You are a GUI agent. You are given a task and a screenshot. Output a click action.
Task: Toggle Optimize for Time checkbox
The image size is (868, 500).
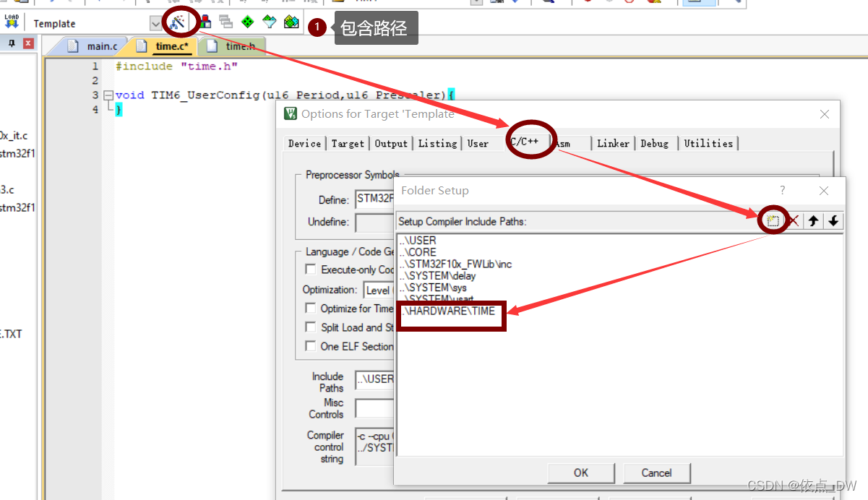coord(311,309)
